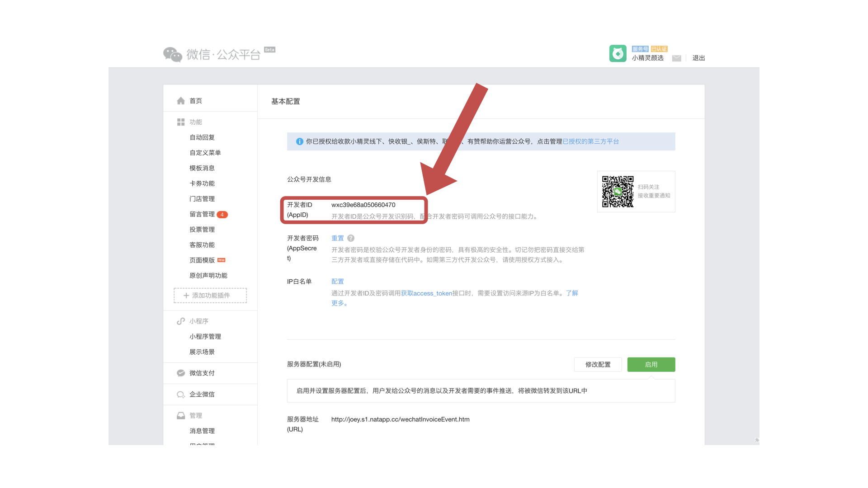The width and height of the screenshot is (868, 488).
Task: Click 管理 section header label
Action: (195, 416)
